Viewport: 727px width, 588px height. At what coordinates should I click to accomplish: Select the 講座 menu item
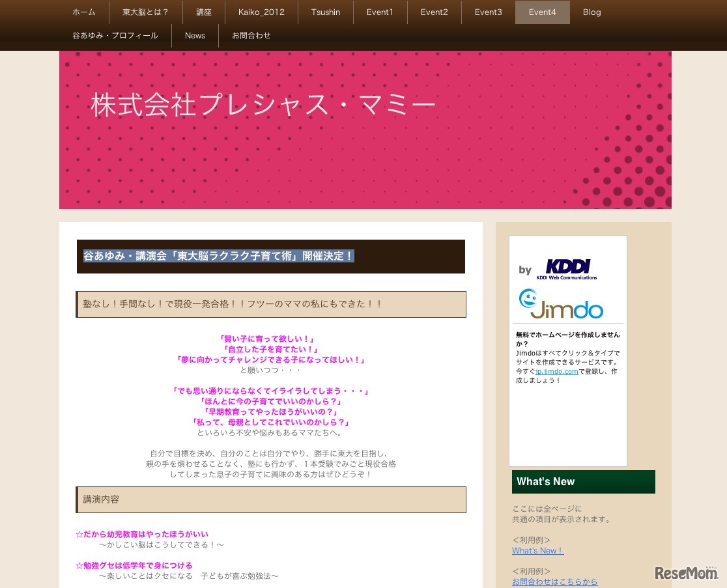pos(203,12)
